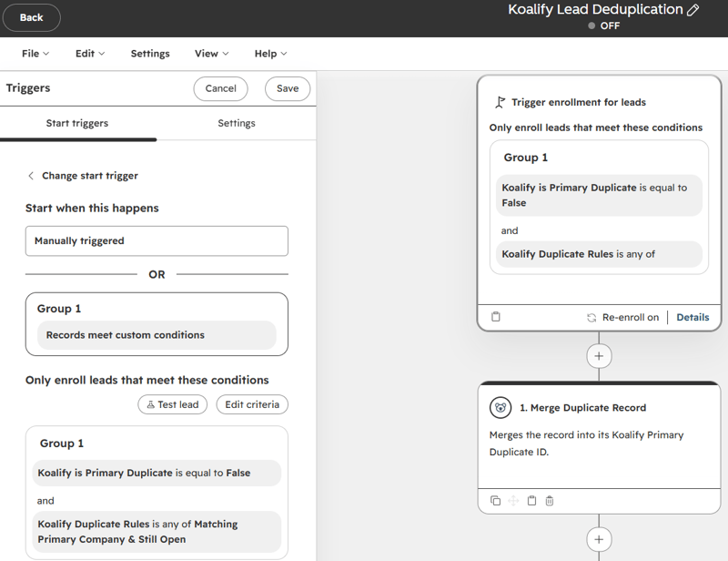Click Change start trigger link
Viewport: 728px width, 561px height.
click(90, 176)
